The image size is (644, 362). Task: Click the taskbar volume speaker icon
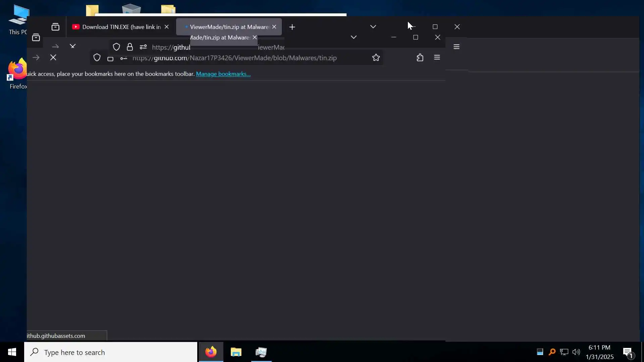[x=576, y=352]
